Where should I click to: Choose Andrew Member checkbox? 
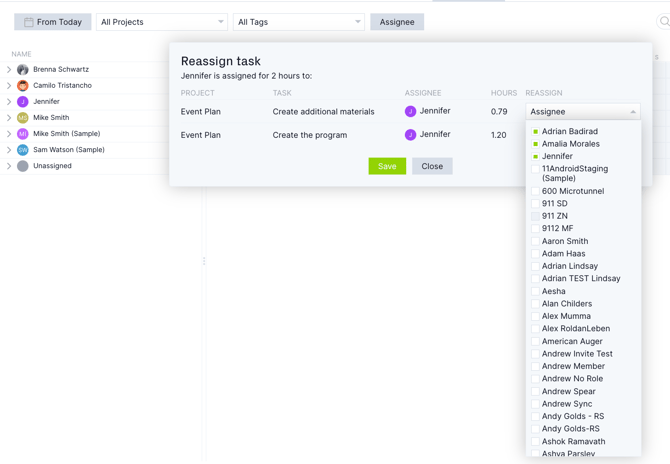click(535, 366)
